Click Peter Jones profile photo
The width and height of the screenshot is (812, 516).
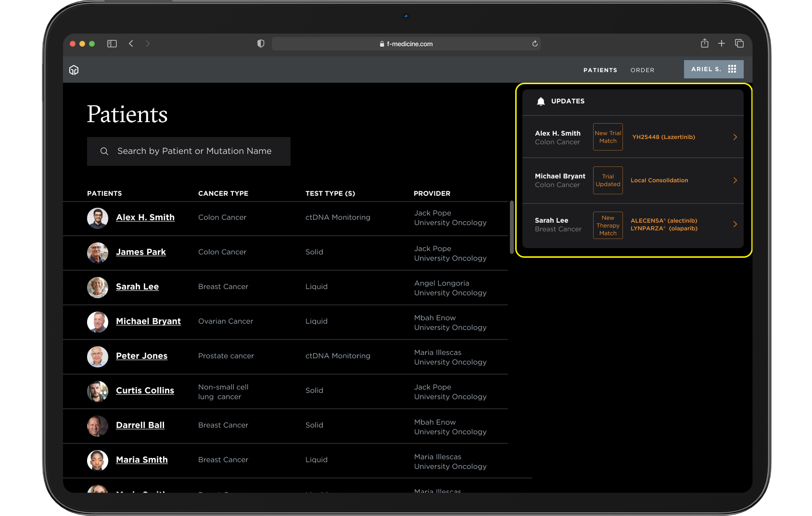(x=98, y=356)
